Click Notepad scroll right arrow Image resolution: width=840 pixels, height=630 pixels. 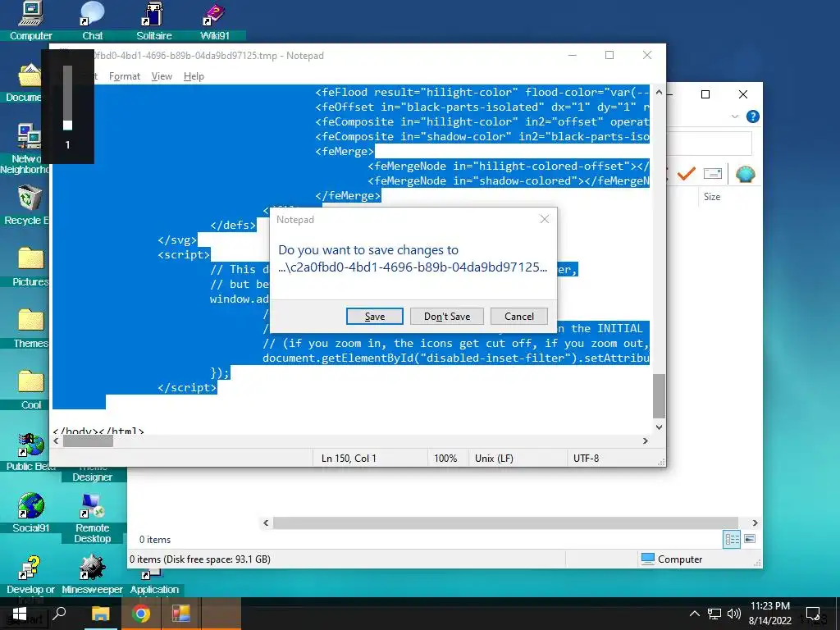point(646,441)
